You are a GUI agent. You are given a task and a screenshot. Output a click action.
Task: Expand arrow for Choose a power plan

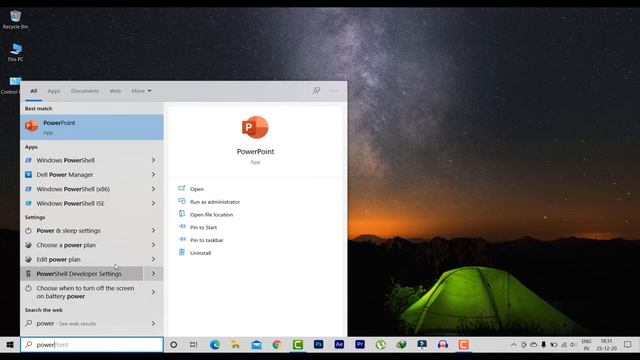pyautogui.click(x=153, y=245)
